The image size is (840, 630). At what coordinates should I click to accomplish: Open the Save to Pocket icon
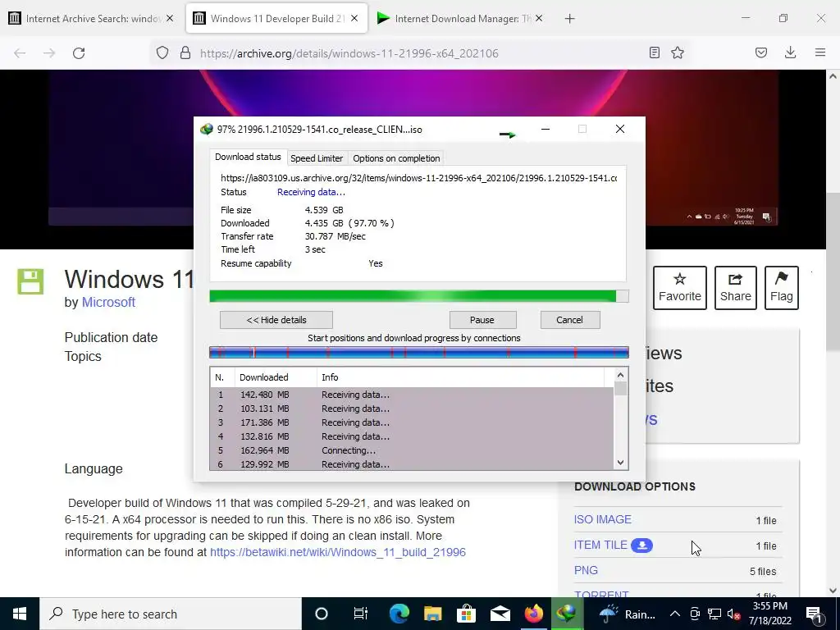pyautogui.click(x=761, y=52)
